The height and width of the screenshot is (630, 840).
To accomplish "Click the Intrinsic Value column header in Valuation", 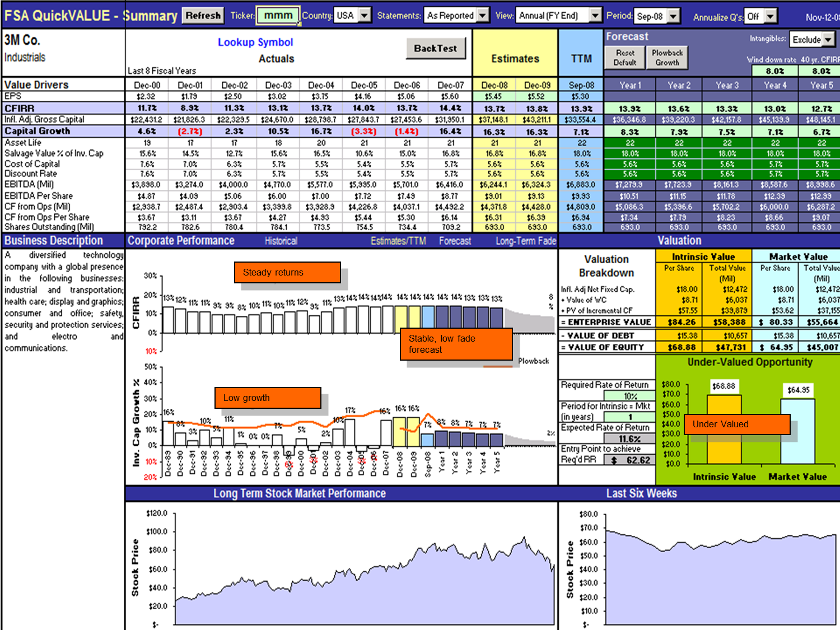I will pyautogui.click(x=703, y=256).
